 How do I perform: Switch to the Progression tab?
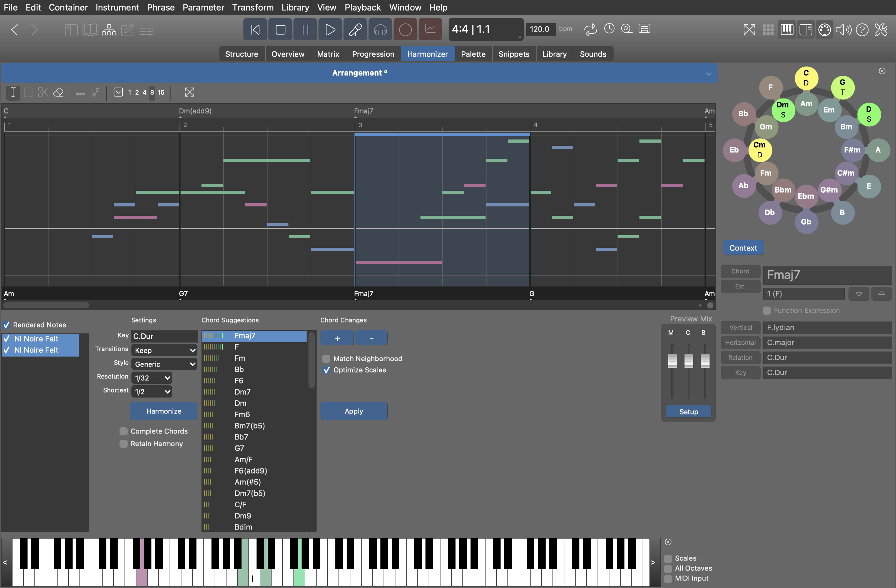[373, 54]
